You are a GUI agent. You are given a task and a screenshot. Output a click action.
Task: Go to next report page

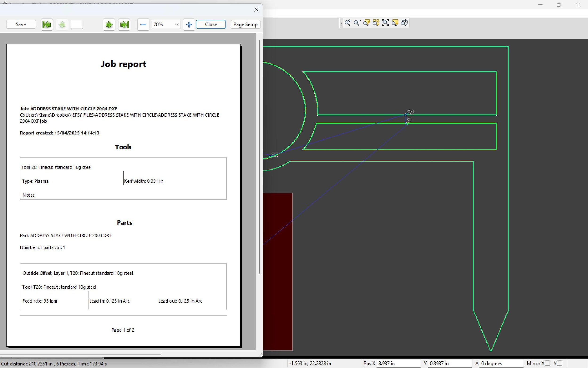pyautogui.click(x=109, y=24)
